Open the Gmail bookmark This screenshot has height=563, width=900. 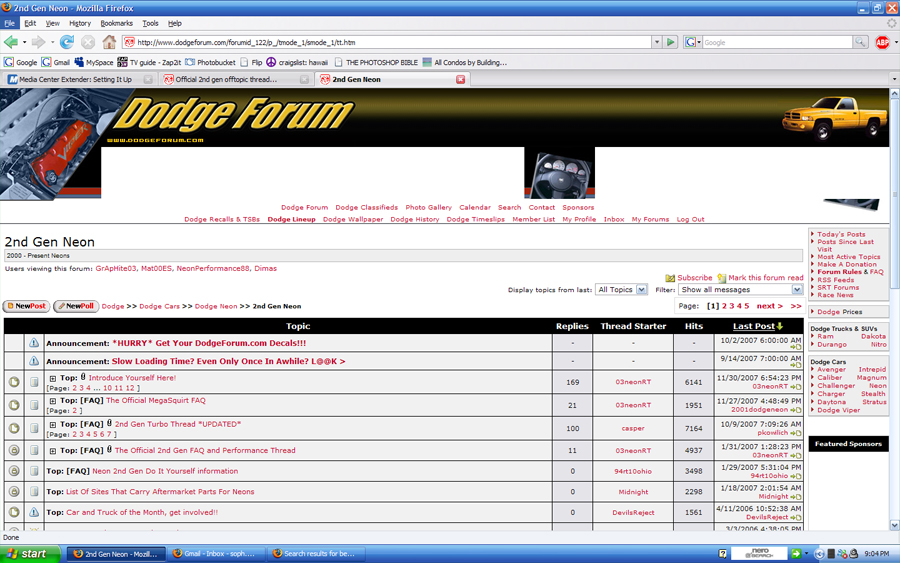(x=55, y=63)
